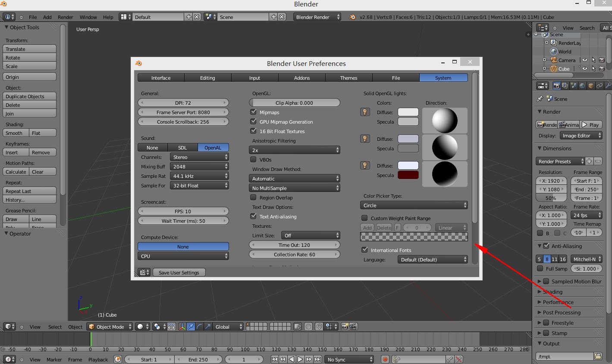Viewport: 612px width, 364px height.
Task: Open the Render Layers properties tab icon
Action: point(565,86)
